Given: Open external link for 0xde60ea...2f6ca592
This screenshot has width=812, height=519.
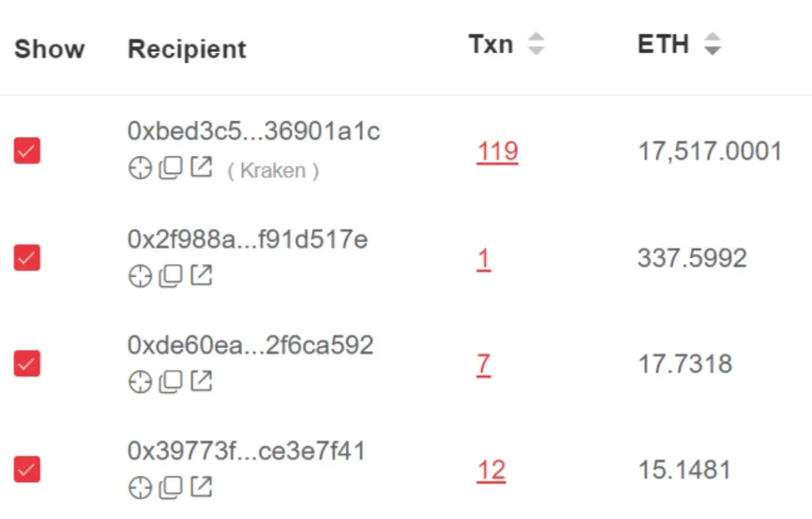Looking at the screenshot, I should pyautogui.click(x=201, y=381).
